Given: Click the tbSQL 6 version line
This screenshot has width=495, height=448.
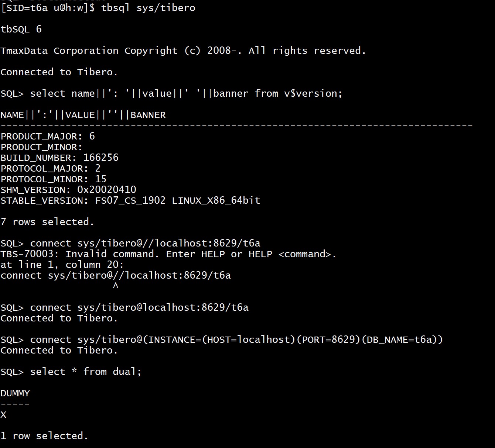Looking at the screenshot, I should [x=21, y=29].
